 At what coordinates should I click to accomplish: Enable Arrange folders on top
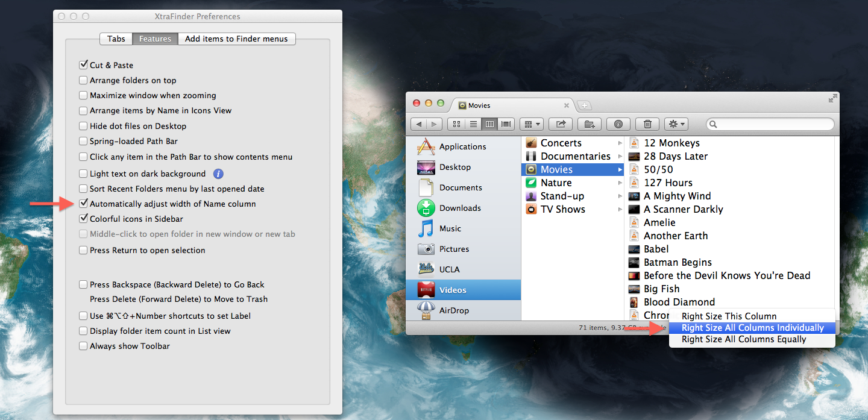(83, 80)
